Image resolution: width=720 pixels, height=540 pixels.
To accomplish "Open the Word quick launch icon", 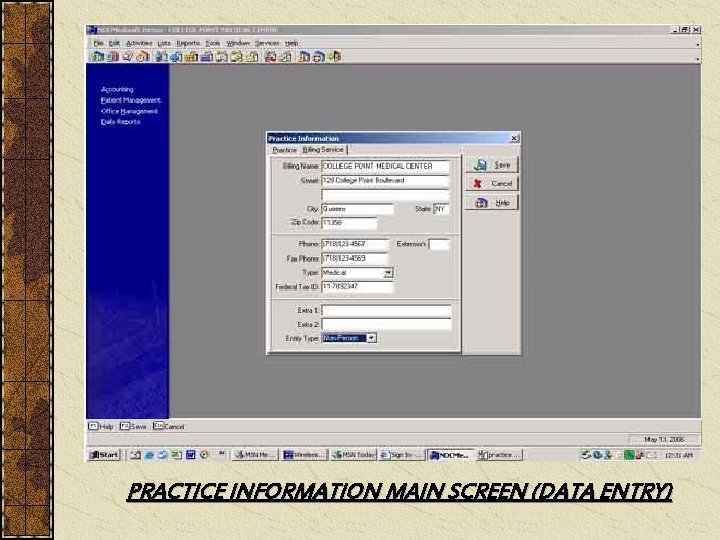I will pos(191,455).
